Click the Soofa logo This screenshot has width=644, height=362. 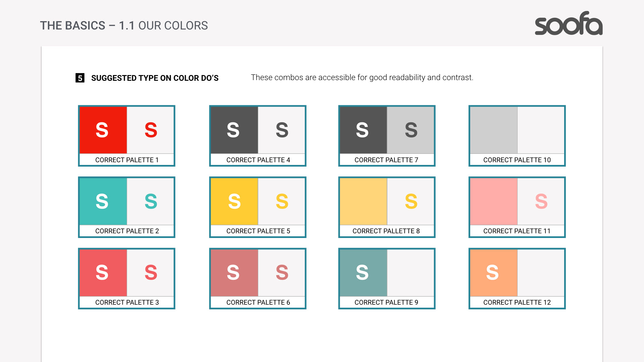click(x=569, y=23)
